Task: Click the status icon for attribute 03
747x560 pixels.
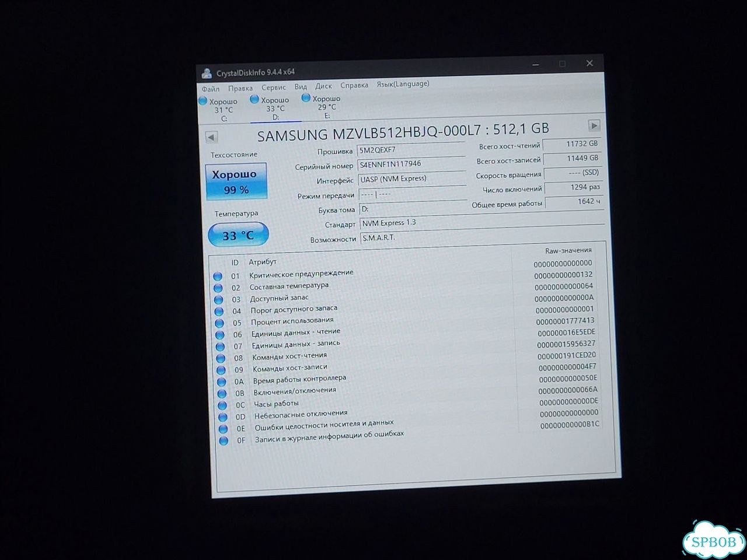Action: pos(219,300)
